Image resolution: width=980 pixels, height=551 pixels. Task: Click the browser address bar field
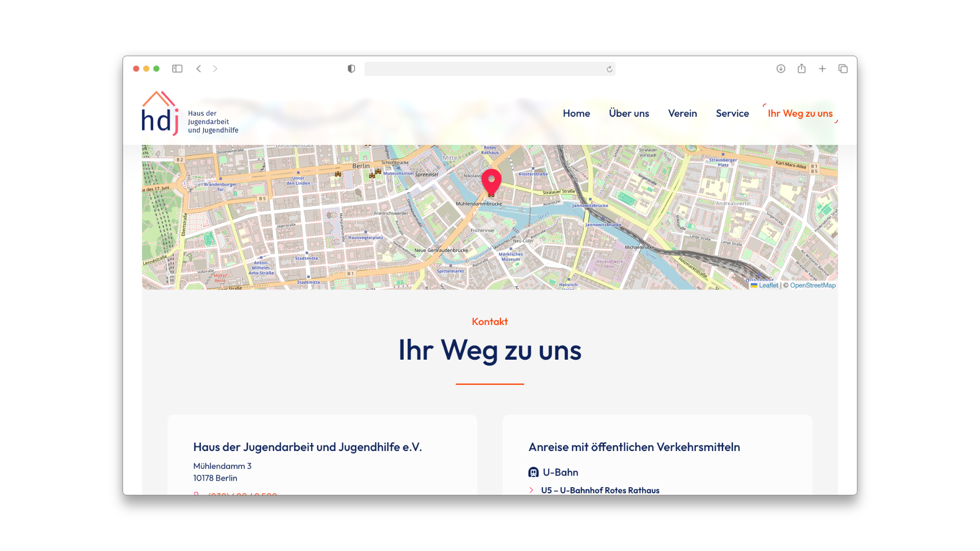[485, 69]
